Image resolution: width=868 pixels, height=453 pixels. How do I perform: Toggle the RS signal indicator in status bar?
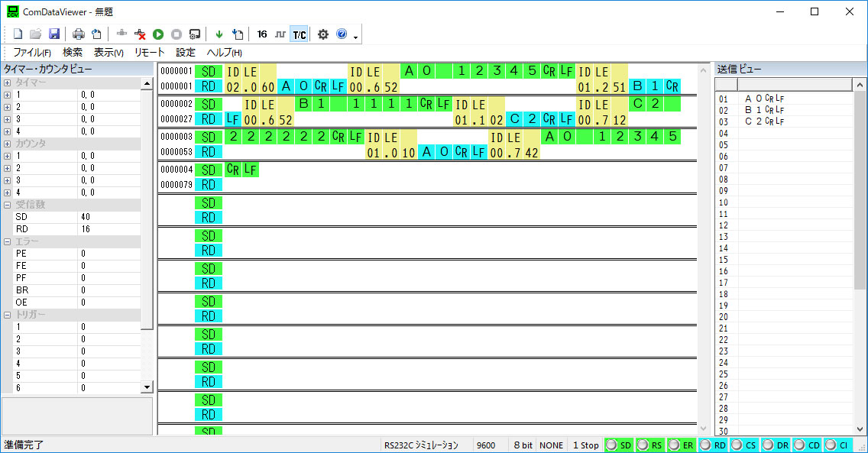(x=650, y=445)
